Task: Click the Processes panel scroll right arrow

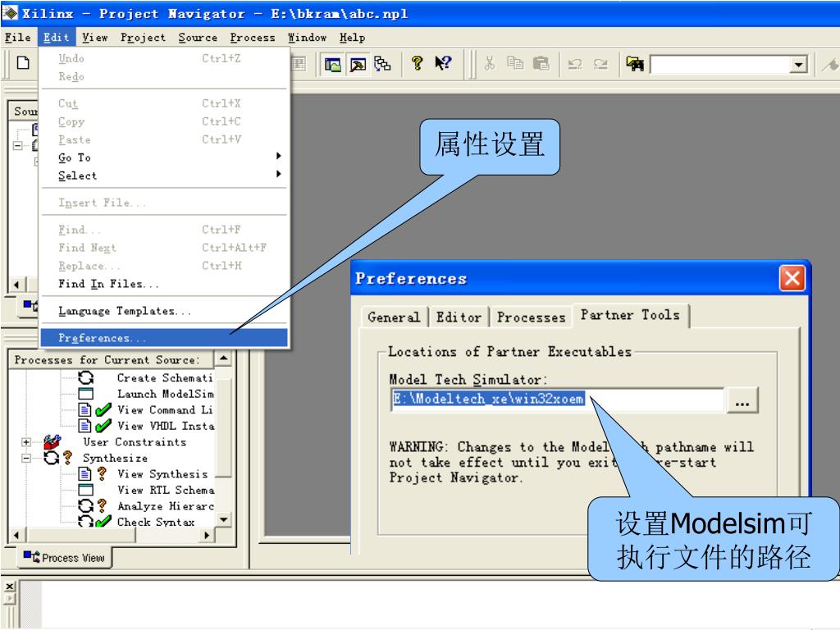Action: [206, 535]
